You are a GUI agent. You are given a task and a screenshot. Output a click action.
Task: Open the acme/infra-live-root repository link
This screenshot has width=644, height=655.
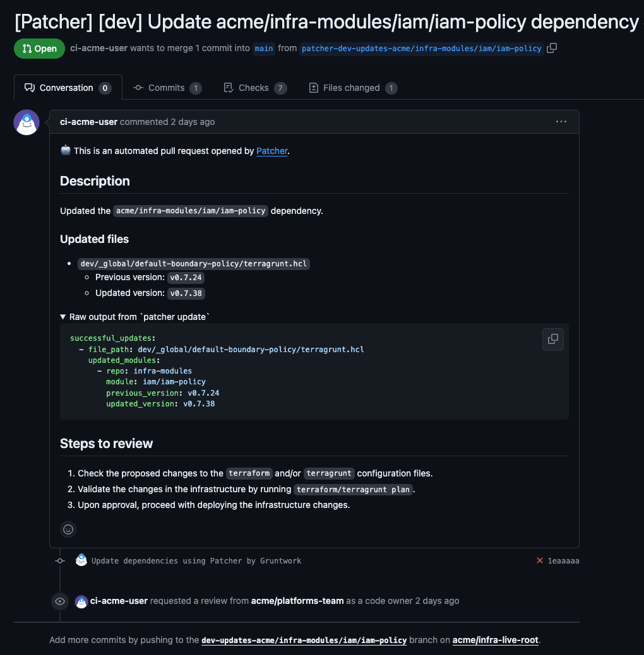click(495, 640)
